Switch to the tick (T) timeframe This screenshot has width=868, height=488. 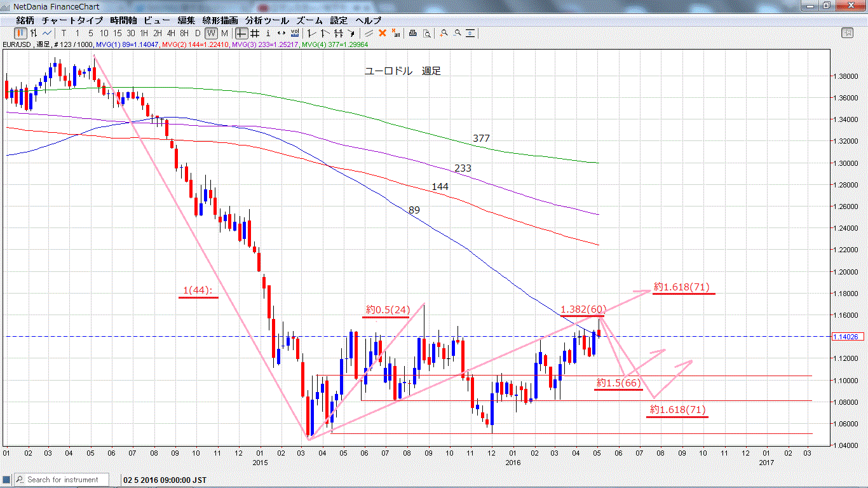(x=64, y=32)
